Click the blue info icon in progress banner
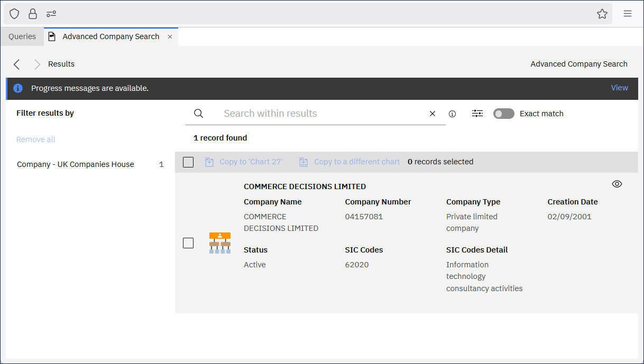The height and width of the screenshot is (364, 644). (x=18, y=88)
